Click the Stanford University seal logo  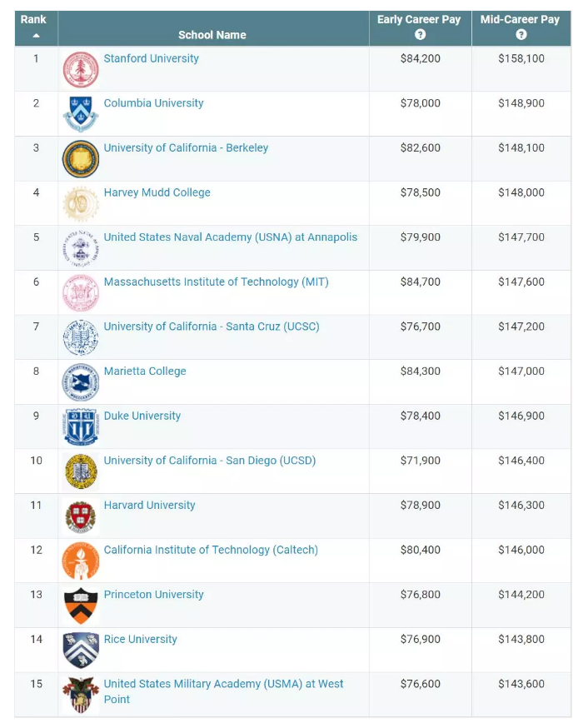point(81,70)
